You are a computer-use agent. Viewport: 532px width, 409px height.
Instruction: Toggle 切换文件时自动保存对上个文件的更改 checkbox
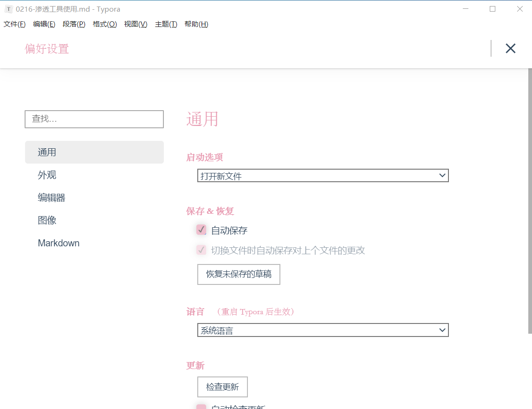coord(201,250)
